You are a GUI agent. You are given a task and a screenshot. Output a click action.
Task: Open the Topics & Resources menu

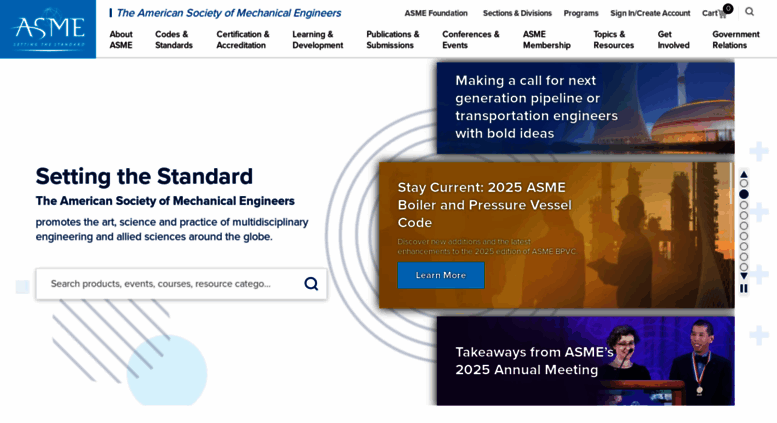click(613, 40)
